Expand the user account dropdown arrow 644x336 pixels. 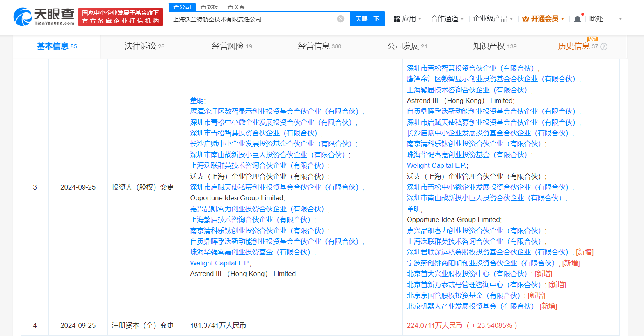(621, 19)
